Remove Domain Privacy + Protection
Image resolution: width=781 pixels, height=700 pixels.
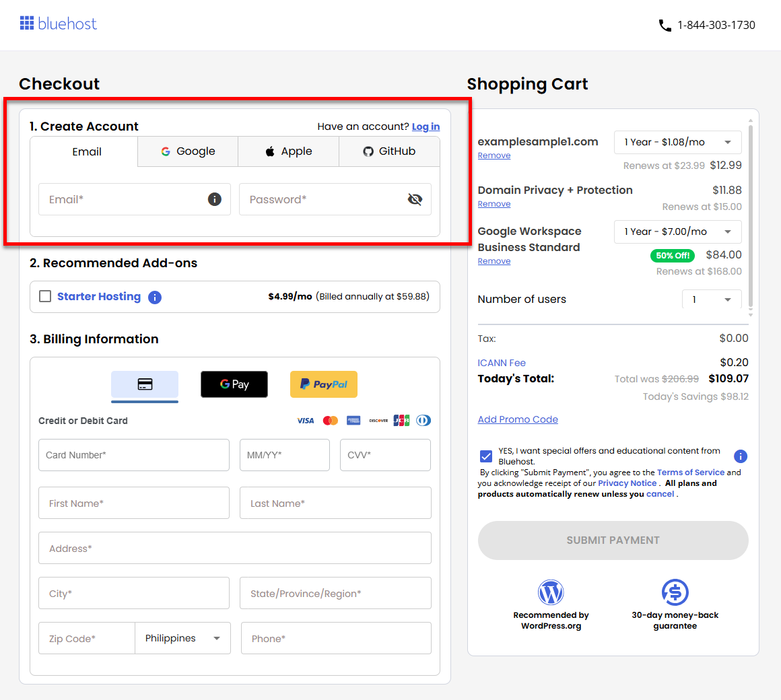494,204
